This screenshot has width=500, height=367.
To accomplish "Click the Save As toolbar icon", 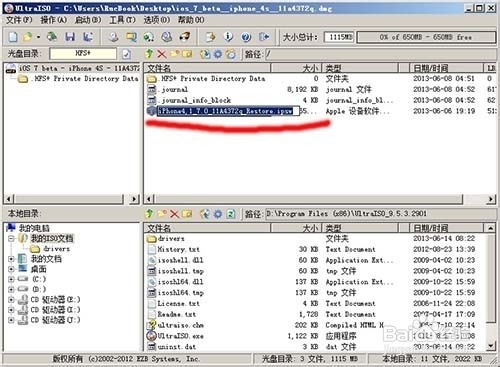I will 88,37.
